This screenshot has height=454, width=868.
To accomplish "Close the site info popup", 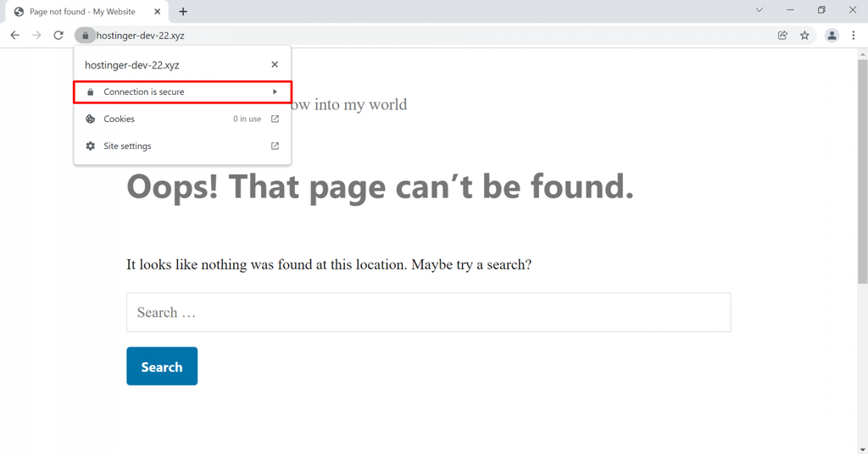I will point(275,64).
